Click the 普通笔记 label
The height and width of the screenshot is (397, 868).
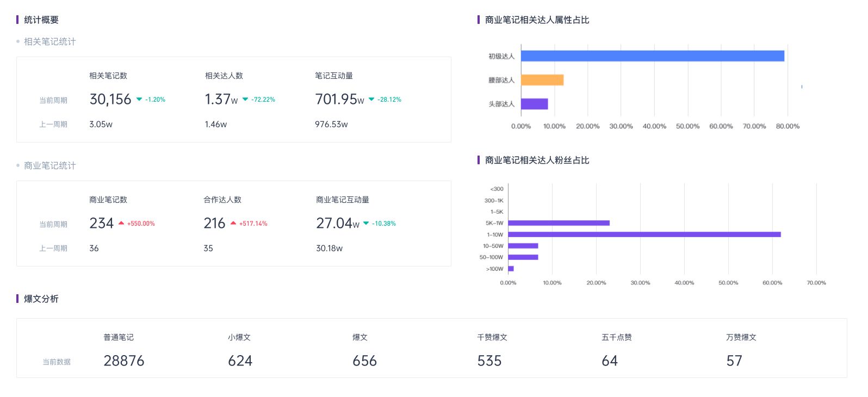119,337
